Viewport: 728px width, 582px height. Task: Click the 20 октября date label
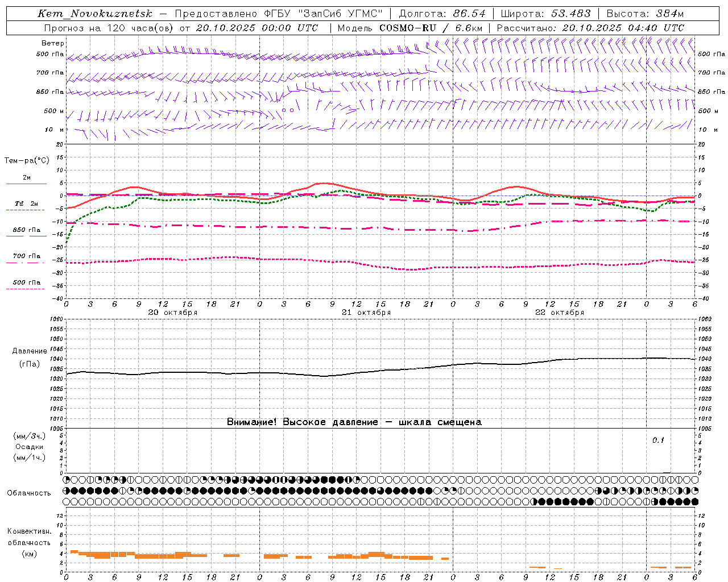coord(172,313)
